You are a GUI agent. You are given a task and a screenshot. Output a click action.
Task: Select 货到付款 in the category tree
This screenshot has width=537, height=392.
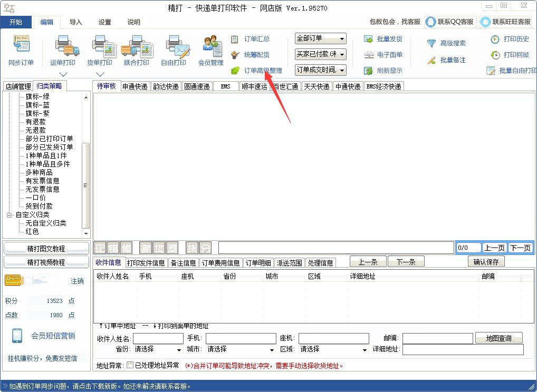tap(39, 206)
